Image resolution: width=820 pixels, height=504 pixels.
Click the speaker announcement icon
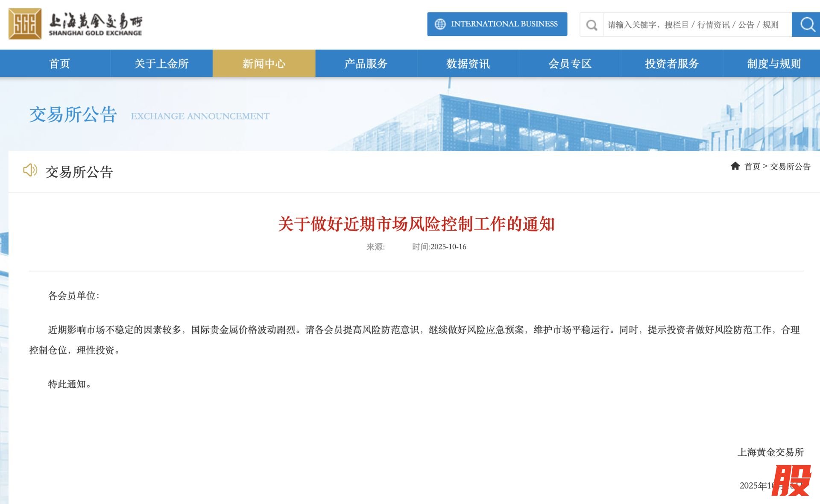click(30, 170)
